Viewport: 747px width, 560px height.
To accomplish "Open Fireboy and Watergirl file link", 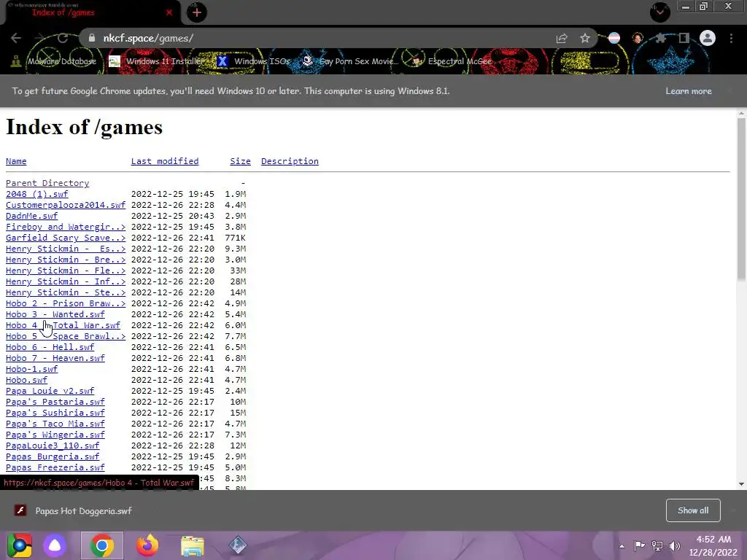I will pos(66,227).
